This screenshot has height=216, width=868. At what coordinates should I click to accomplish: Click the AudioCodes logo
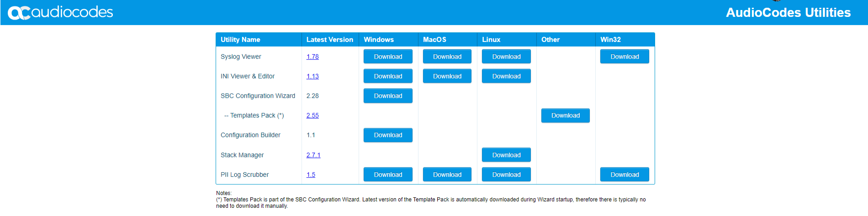(x=60, y=12)
